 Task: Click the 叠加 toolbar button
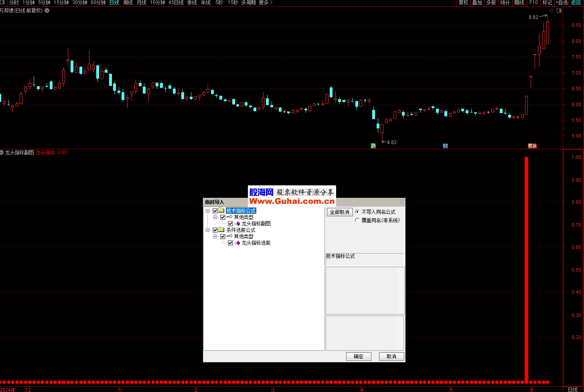tap(477, 2)
